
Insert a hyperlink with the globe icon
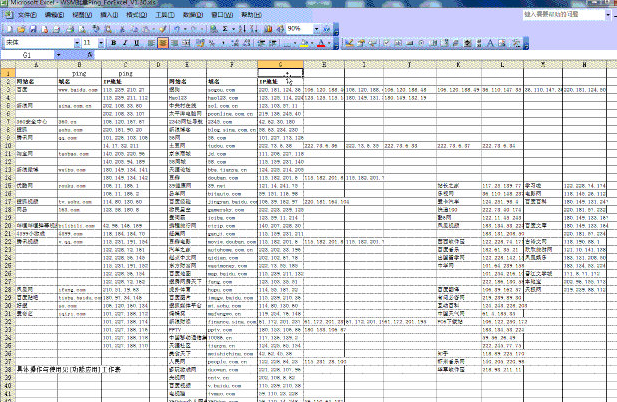tap(214, 29)
